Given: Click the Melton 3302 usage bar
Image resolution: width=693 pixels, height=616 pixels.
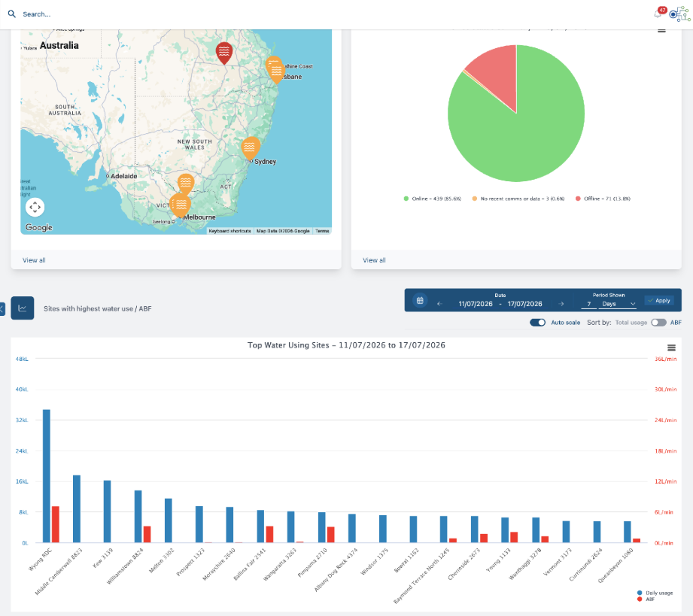Looking at the screenshot, I should click(169, 520).
